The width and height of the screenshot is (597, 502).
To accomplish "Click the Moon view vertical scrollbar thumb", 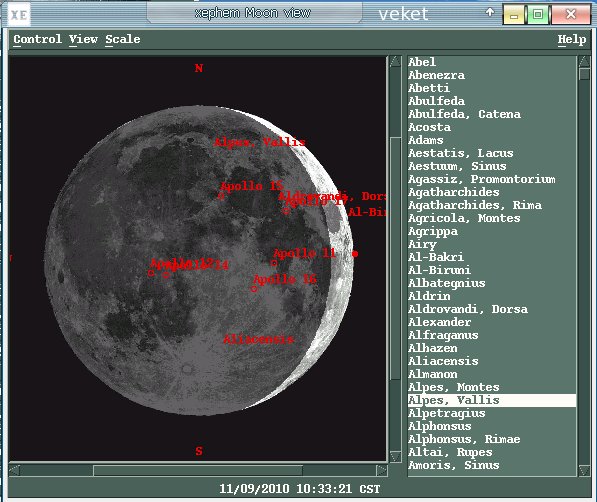I will click(396, 258).
